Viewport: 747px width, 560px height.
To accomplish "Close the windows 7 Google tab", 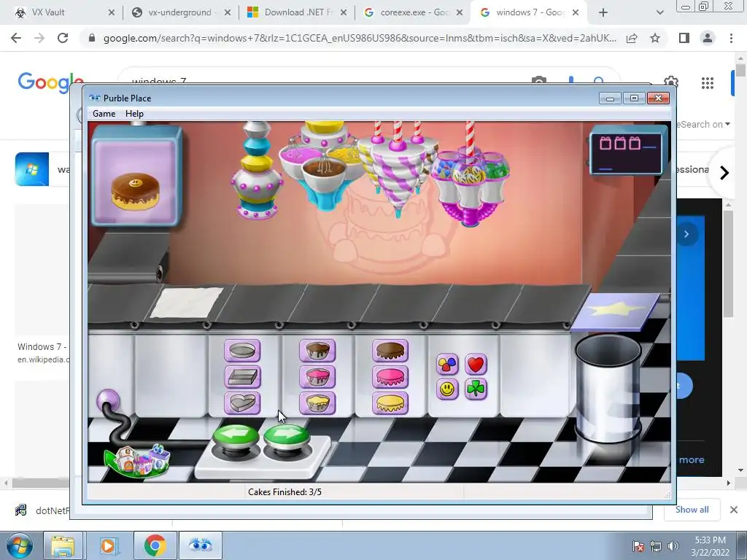I will pyautogui.click(x=576, y=12).
